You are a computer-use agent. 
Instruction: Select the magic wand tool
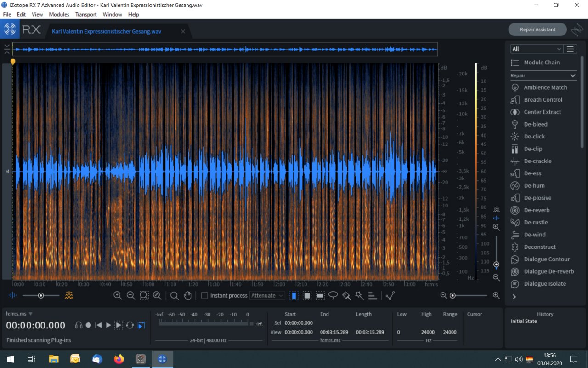(359, 296)
